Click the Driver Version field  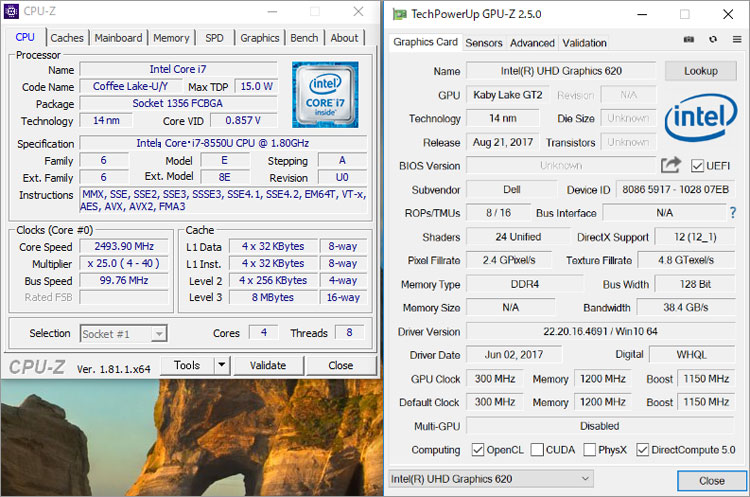coord(600,331)
